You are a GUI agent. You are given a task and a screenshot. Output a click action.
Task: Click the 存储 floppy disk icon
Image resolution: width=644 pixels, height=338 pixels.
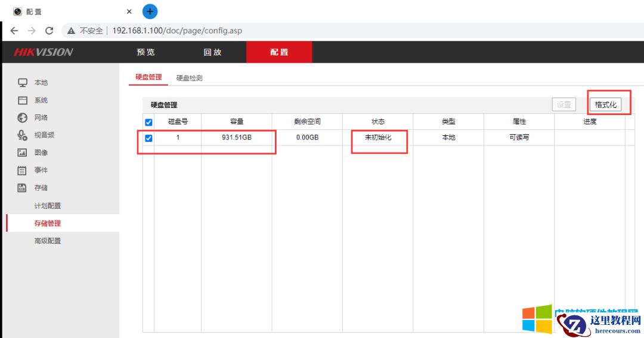point(23,188)
